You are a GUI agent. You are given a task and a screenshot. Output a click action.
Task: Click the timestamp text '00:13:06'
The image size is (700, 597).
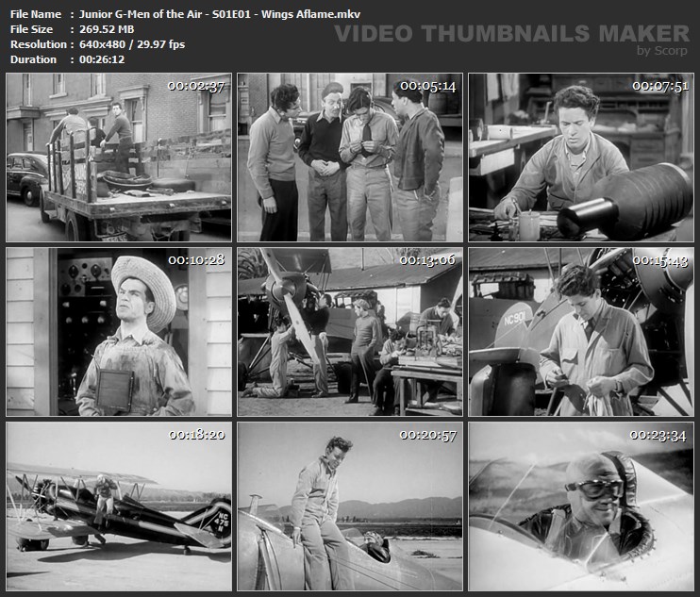coord(427,260)
